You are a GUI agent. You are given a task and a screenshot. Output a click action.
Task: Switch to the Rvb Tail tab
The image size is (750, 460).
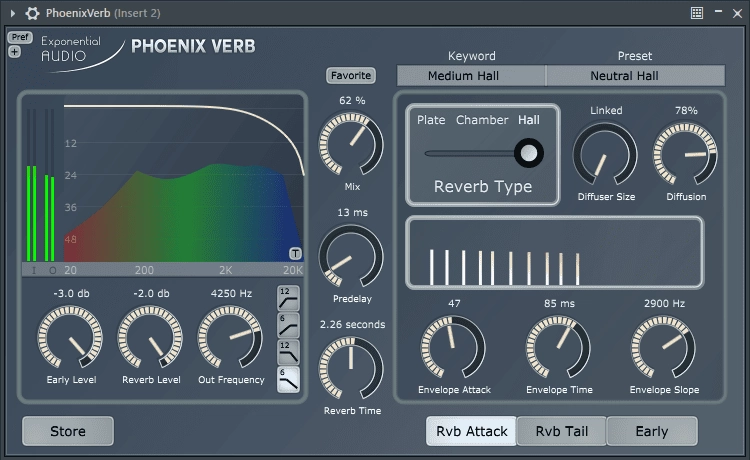click(x=562, y=431)
